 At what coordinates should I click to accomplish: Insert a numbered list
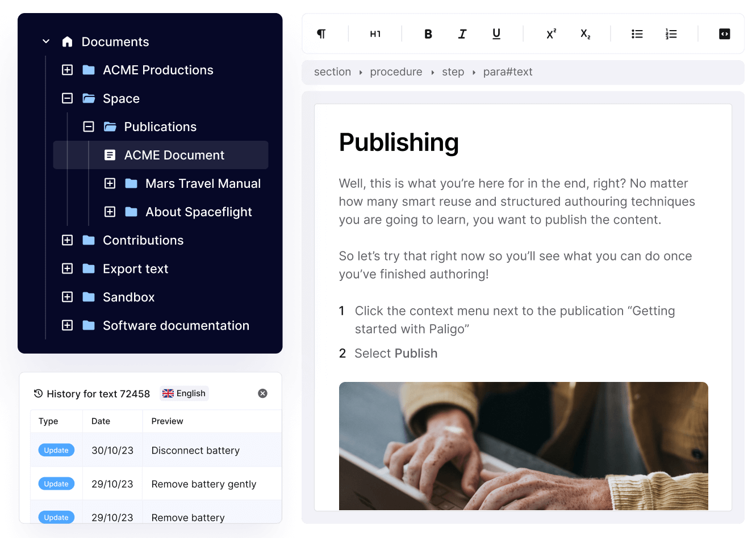click(671, 34)
